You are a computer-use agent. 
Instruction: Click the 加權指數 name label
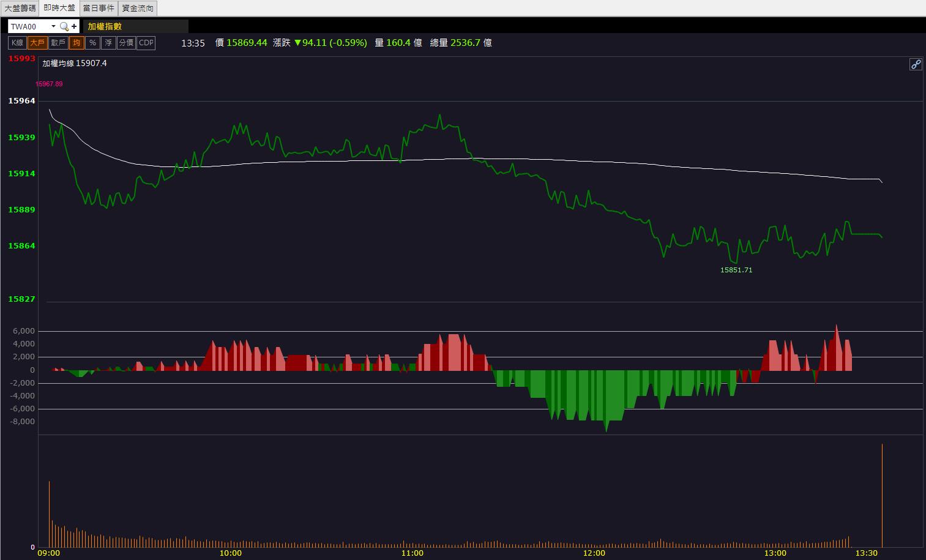[x=105, y=26]
